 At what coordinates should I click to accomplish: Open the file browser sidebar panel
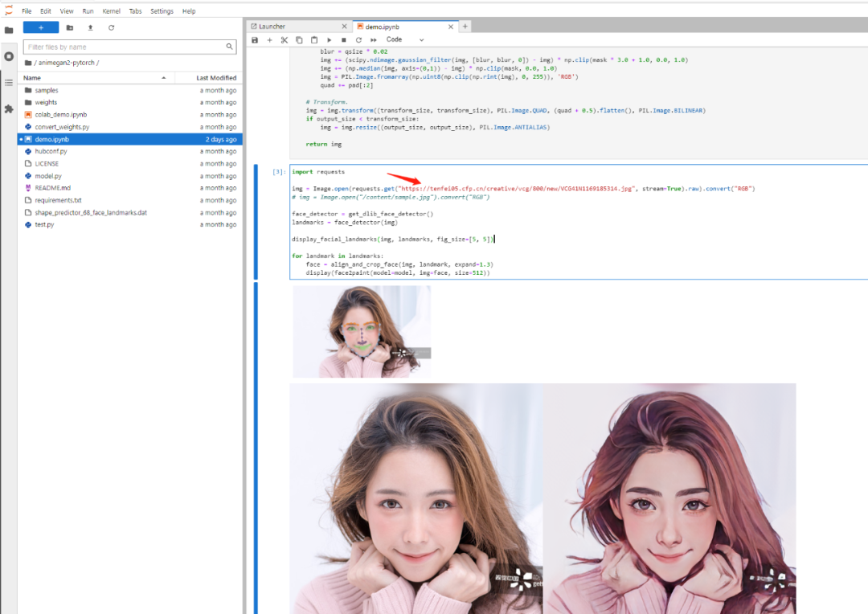point(9,29)
